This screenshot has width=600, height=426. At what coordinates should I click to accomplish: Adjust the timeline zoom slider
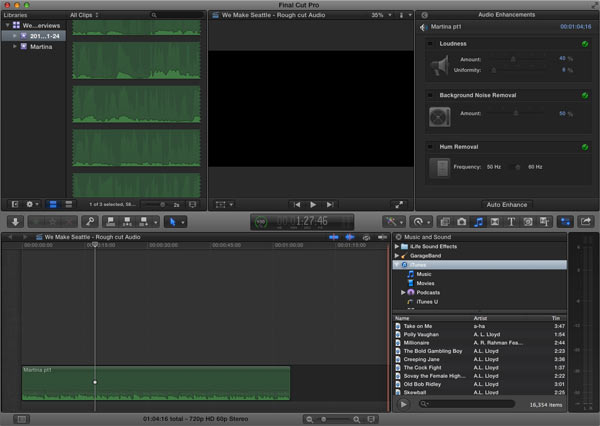coord(333,419)
